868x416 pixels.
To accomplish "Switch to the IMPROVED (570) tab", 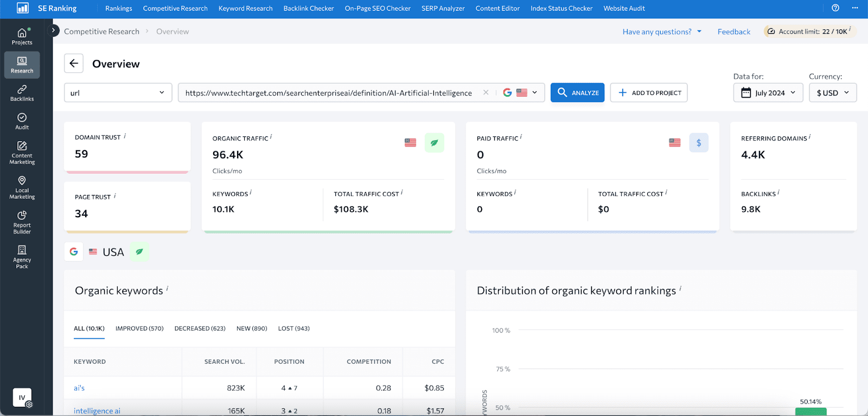I will click(139, 329).
